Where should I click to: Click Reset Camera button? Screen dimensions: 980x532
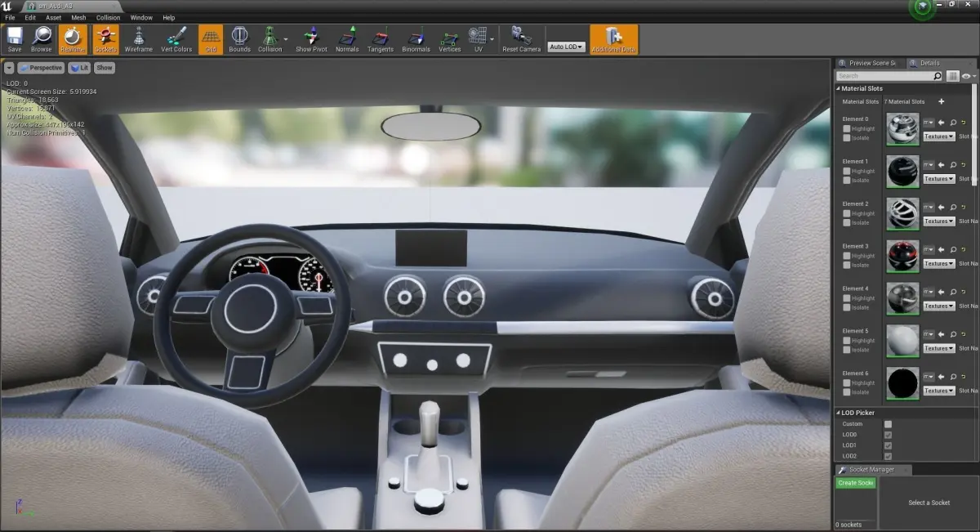coord(521,39)
